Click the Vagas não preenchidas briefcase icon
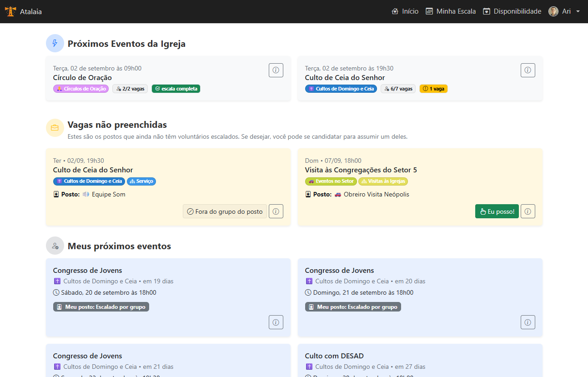This screenshot has width=588, height=377. coord(55,128)
